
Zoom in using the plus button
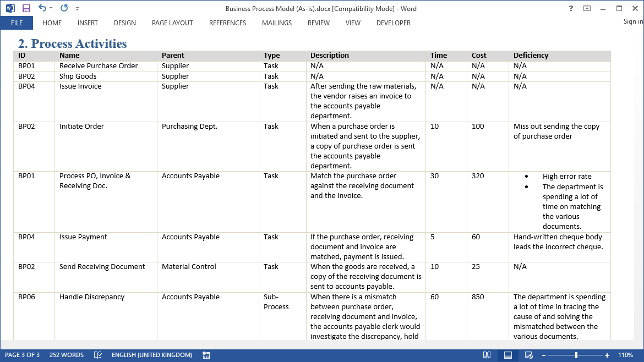click(607, 355)
